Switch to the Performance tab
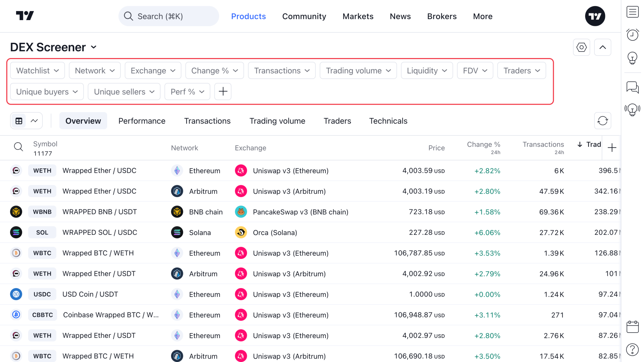Image resolution: width=644 pixels, height=362 pixels. [x=142, y=121]
